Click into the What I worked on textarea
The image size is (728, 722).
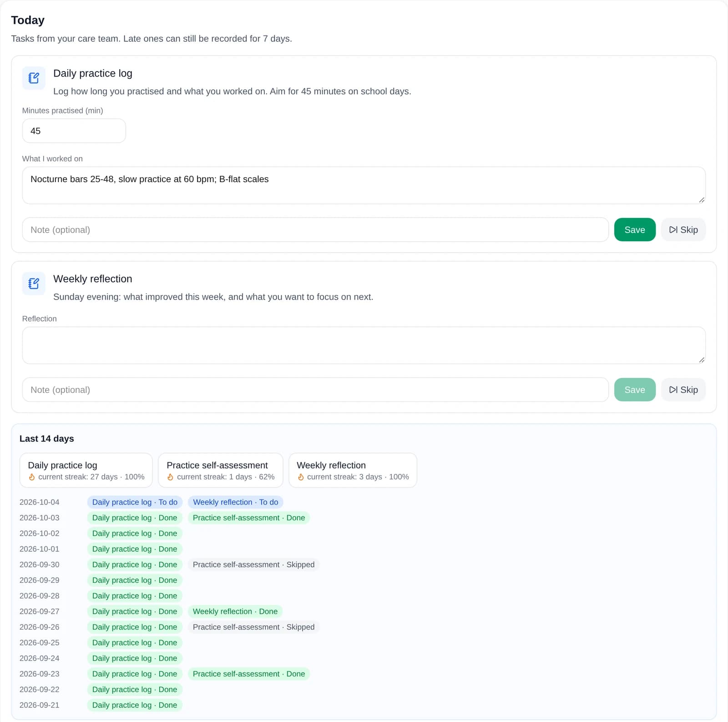coord(364,185)
